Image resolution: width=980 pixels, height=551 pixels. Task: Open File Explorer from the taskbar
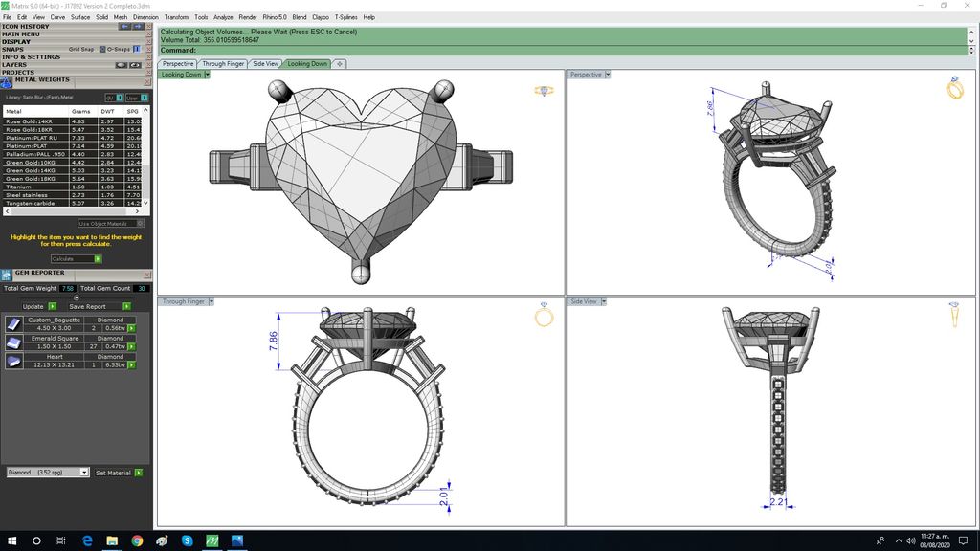[112, 541]
